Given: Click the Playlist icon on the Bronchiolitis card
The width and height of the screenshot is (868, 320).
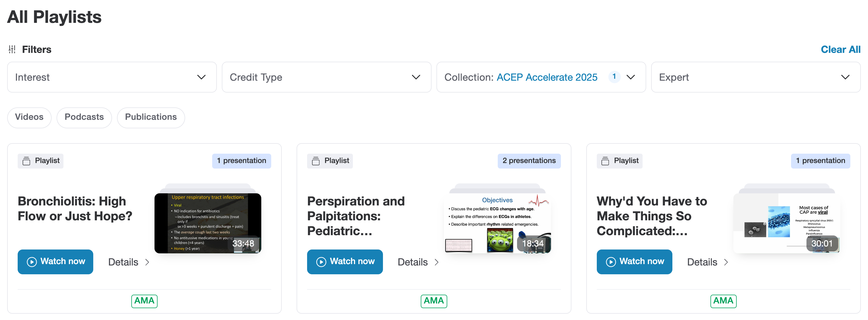Looking at the screenshot, I should point(26,161).
